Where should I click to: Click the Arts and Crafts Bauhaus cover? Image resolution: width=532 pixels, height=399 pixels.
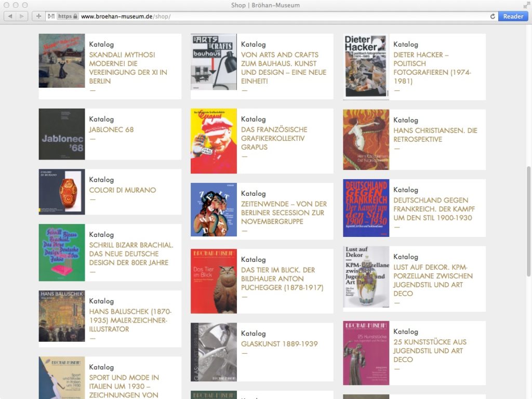point(214,62)
